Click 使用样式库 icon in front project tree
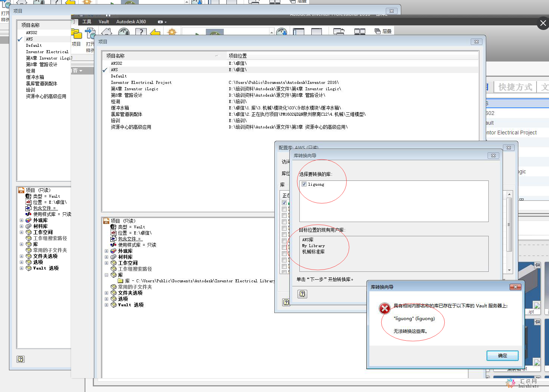The width and height of the screenshot is (549, 392). pos(113,245)
